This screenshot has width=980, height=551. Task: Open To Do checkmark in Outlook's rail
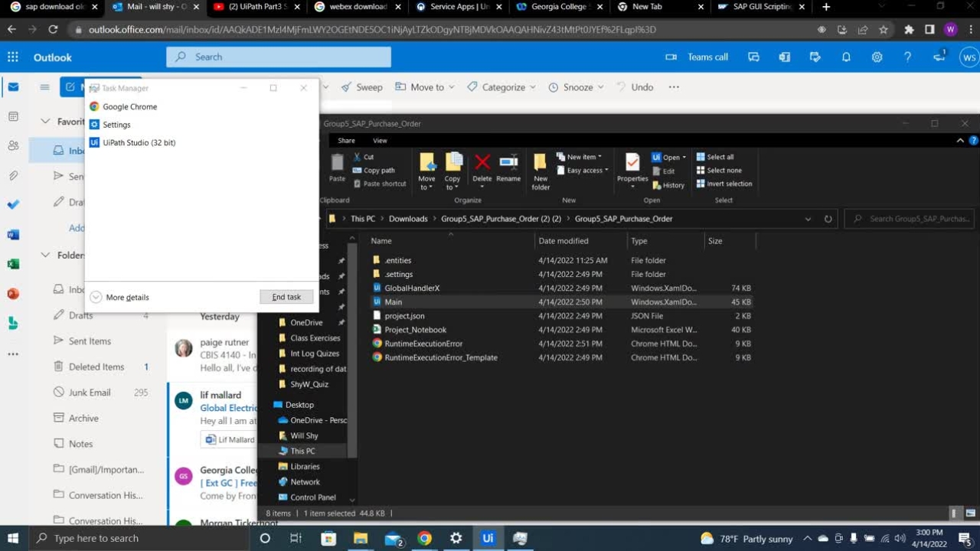pos(13,204)
